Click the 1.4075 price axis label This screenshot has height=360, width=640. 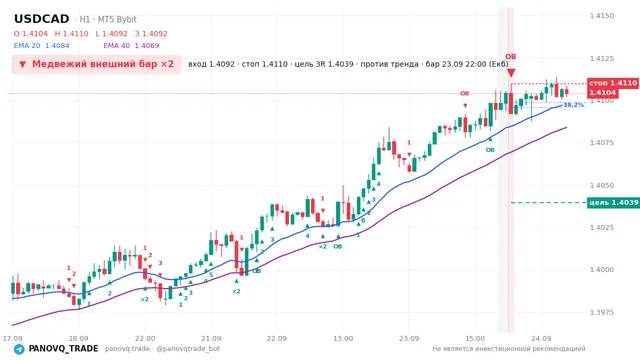tap(602, 143)
